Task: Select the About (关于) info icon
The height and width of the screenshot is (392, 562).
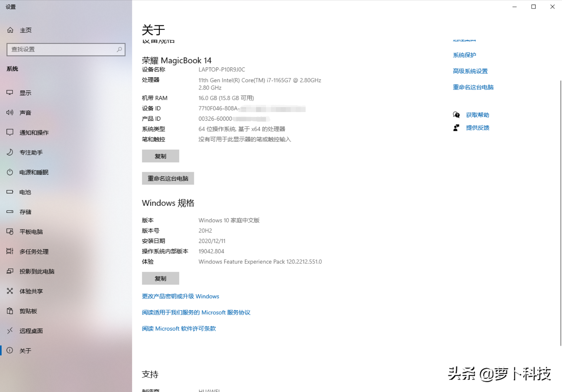Action: [10, 350]
